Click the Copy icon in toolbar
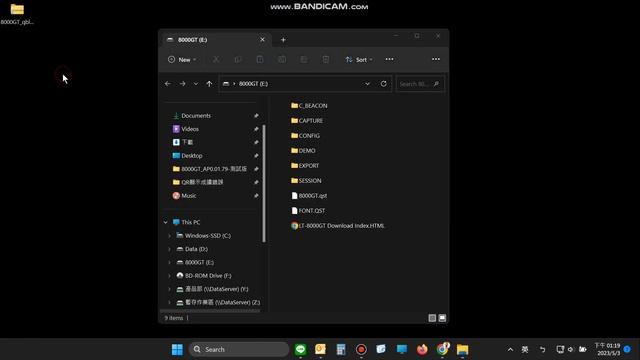 [x=238, y=60]
